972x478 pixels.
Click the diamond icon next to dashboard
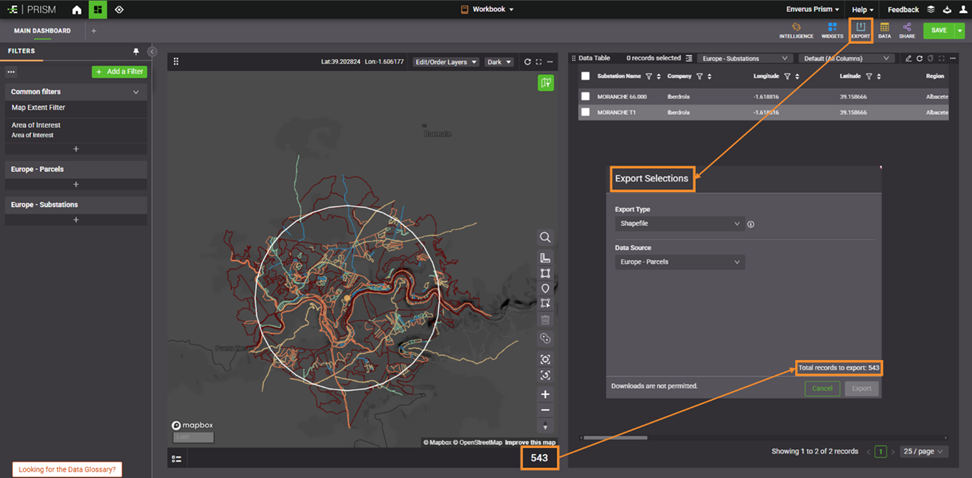pos(119,10)
